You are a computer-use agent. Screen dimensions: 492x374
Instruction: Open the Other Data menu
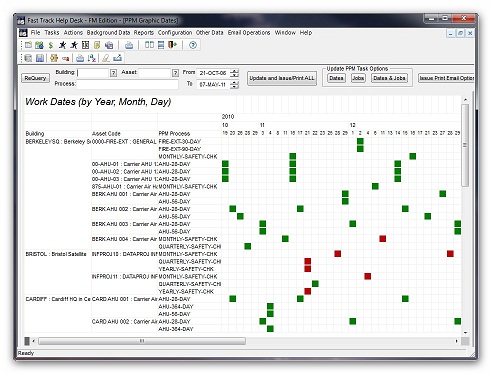(209, 33)
